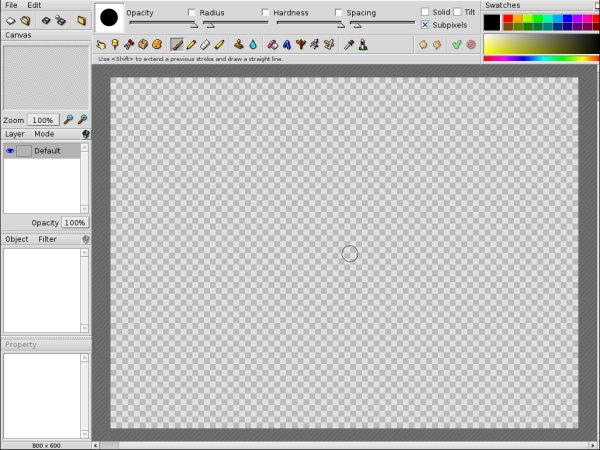Select the paintbrush tool in the toolbar
600x450 pixels.
click(x=177, y=45)
